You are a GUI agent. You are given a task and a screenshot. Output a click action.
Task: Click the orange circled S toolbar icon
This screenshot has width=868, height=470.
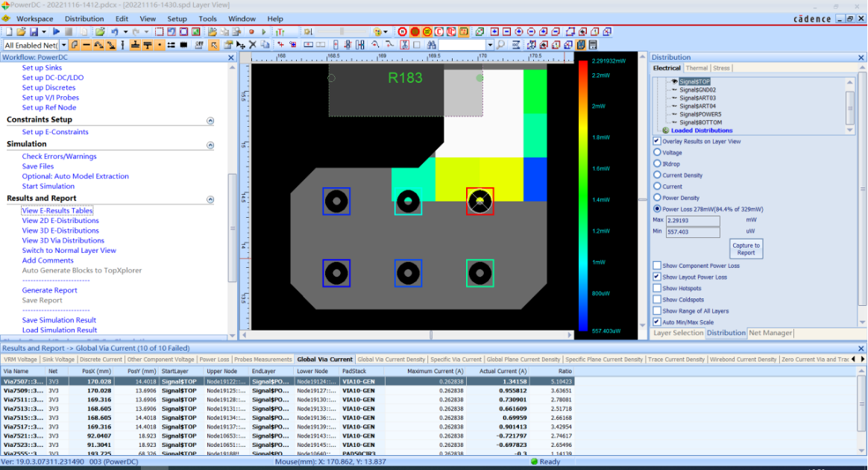[x=415, y=31]
